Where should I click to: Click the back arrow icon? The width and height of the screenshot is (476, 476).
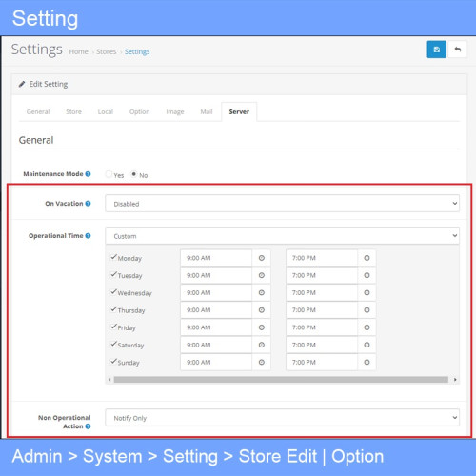[457, 50]
